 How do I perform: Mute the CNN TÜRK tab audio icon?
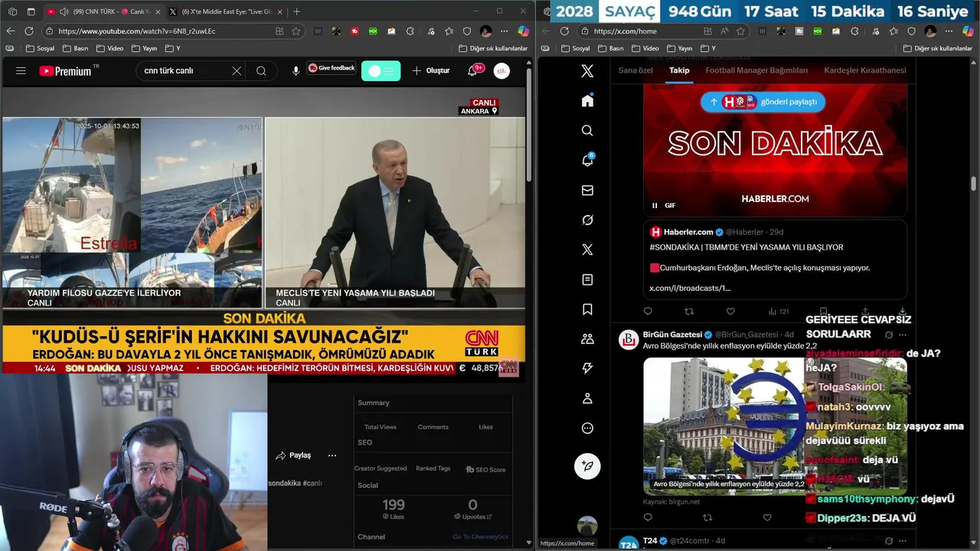(x=63, y=11)
